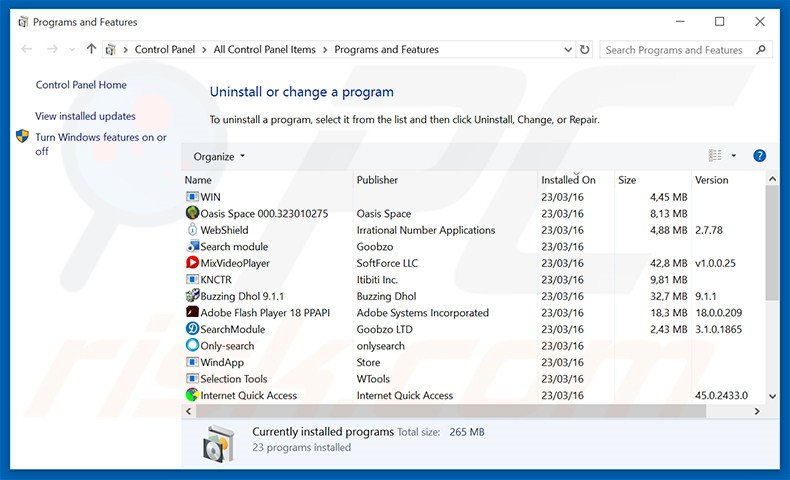Select the WebShield program name
The width and height of the screenshot is (790, 480).
[x=224, y=230]
